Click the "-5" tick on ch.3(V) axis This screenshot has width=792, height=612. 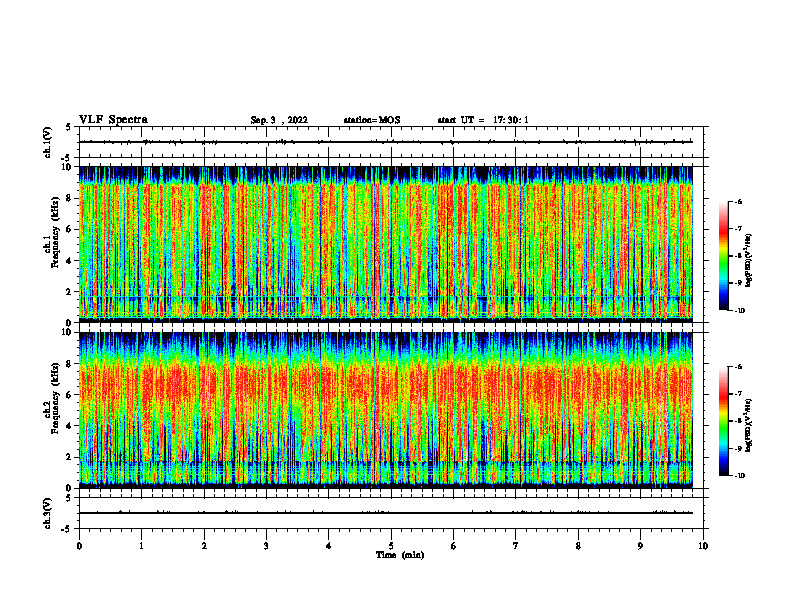67,529
